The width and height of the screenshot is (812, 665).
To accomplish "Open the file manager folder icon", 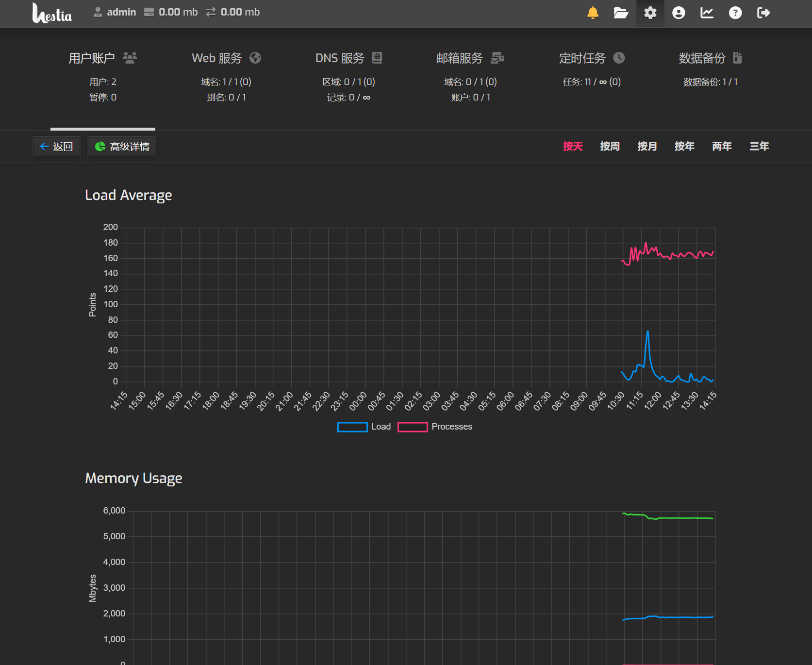I will point(621,13).
